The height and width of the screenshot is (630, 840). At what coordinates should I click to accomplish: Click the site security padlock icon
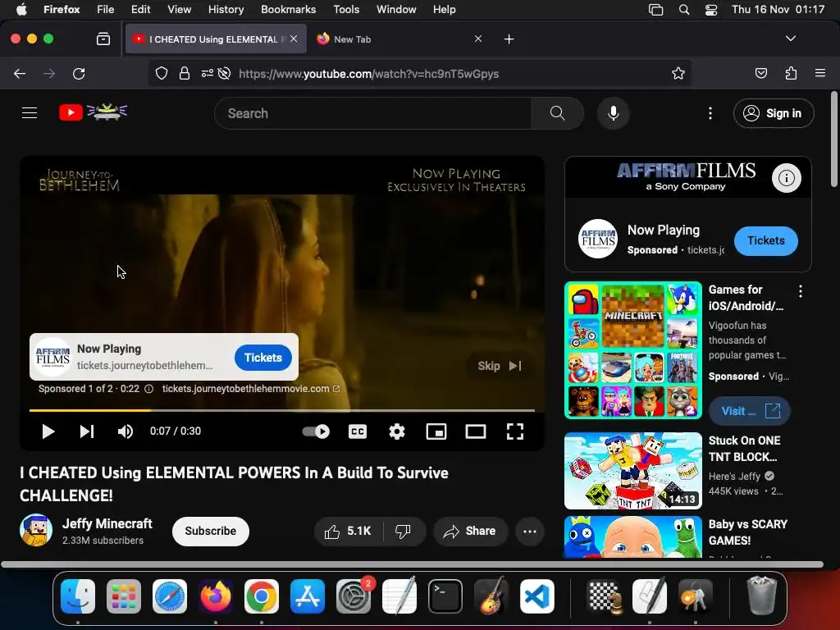coord(185,73)
